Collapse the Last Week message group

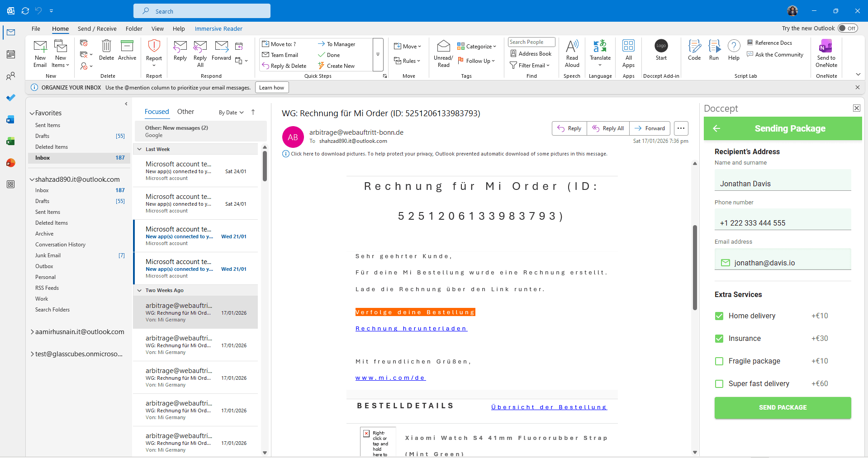pyautogui.click(x=139, y=149)
